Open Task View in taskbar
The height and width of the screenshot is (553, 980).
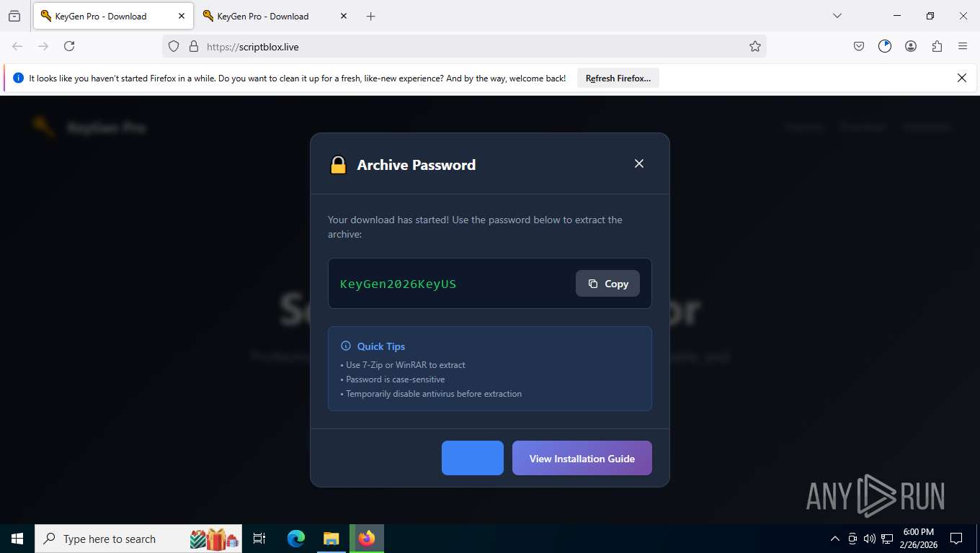[259, 539]
